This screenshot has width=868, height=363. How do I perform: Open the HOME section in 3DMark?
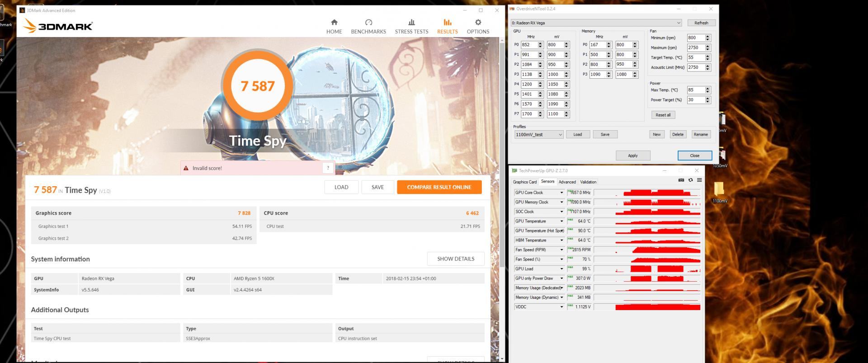334,27
